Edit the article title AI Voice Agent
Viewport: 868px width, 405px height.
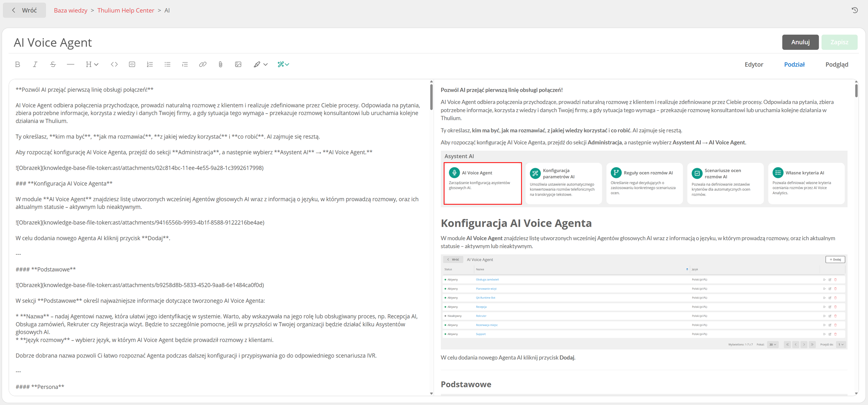click(x=53, y=42)
